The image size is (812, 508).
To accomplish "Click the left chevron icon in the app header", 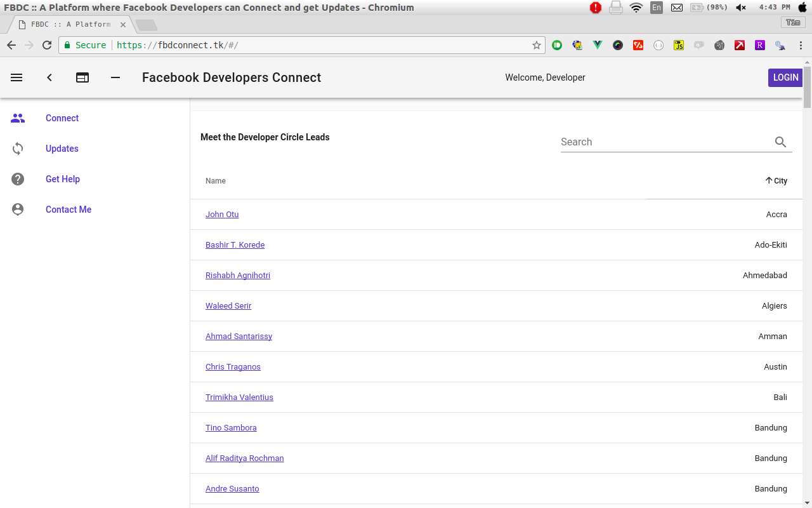I will [x=49, y=77].
